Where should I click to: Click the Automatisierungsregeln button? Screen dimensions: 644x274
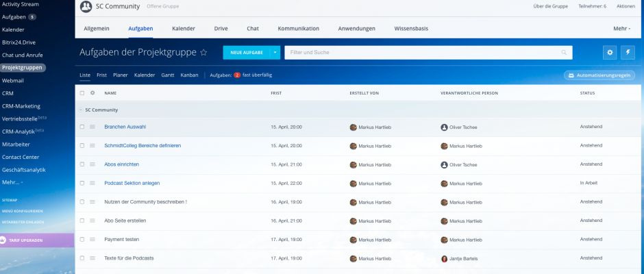click(599, 75)
